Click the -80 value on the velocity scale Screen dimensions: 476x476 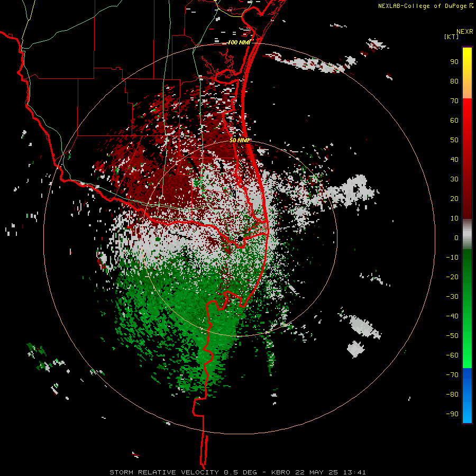click(452, 395)
